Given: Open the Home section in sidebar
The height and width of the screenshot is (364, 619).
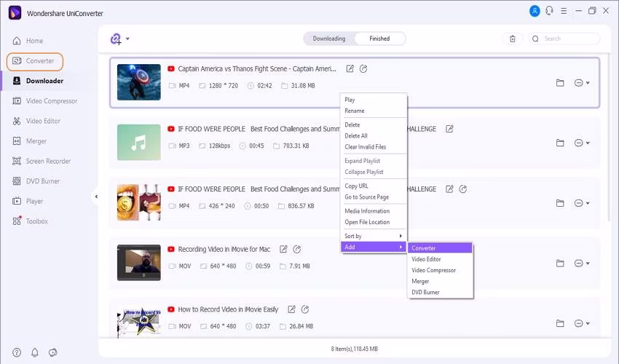Looking at the screenshot, I should tap(28, 41).
